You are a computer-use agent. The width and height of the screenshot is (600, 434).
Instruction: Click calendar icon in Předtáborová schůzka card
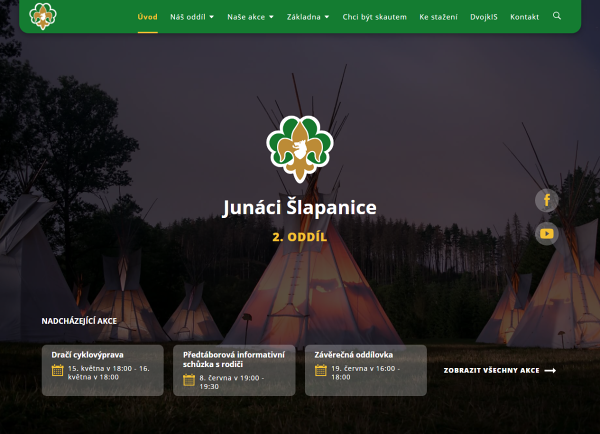click(189, 380)
